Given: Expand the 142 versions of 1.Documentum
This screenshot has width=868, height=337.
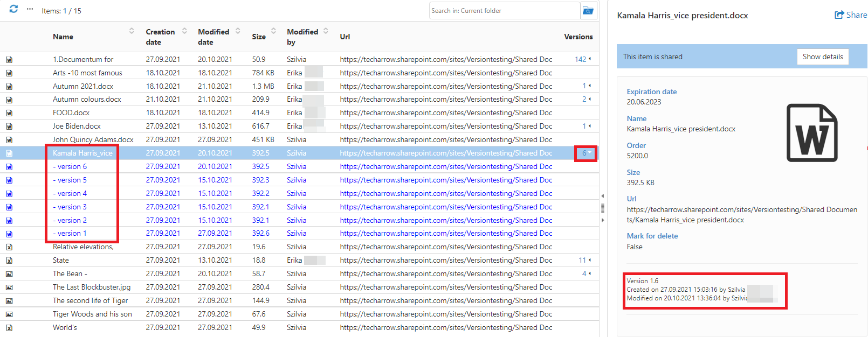Looking at the screenshot, I should [583, 59].
